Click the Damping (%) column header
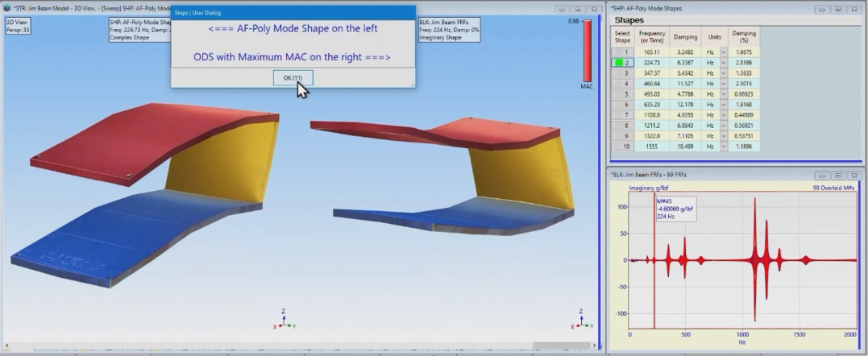 pyautogui.click(x=743, y=37)
